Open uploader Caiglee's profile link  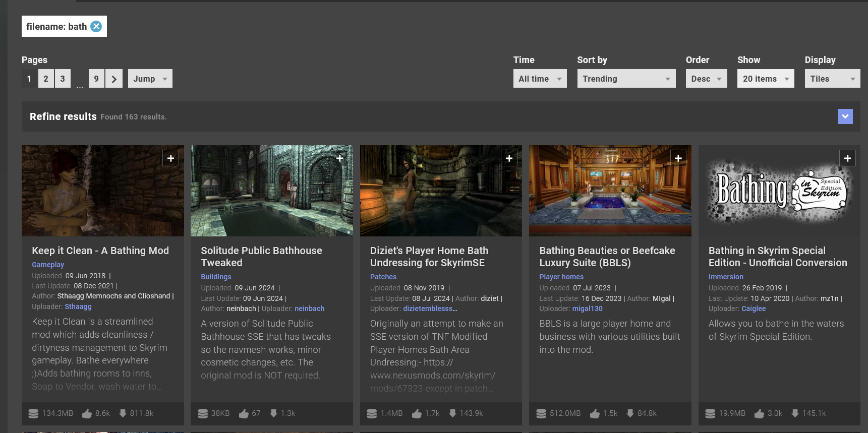754,308
